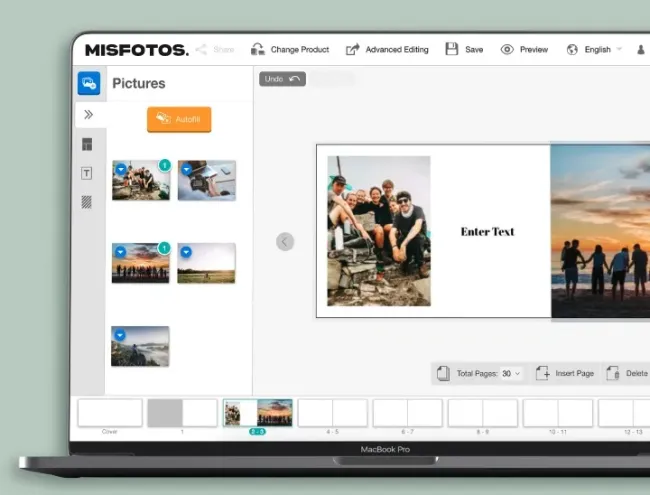This screenshot has width=650, height=495.
Task: Click the Insert Page icon
Action: tap(542, 373)
